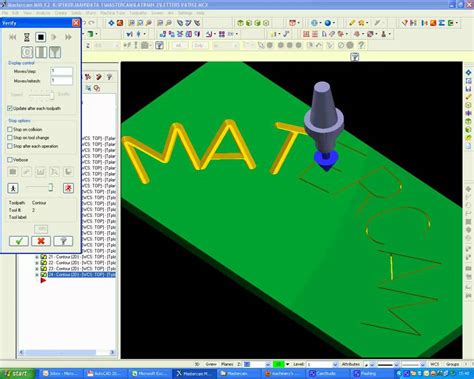Click the Speed/Quality slider handle
474x379 pixels.
click(x=52, y=95)
